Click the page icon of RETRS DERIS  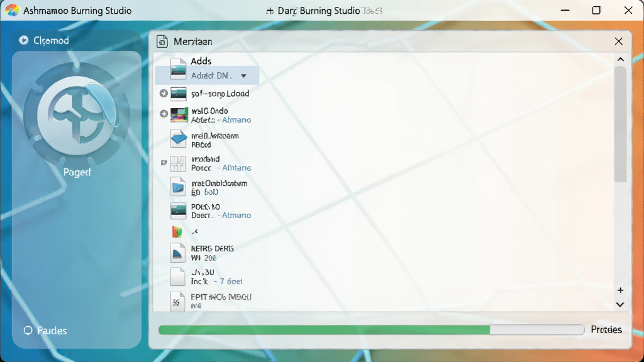click(x=178, y=253)
